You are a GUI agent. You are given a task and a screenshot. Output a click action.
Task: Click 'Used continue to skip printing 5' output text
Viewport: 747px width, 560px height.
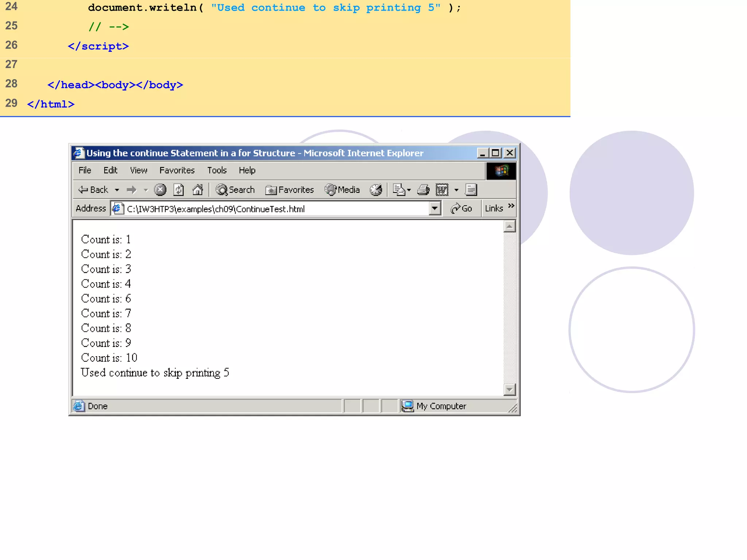155,373
